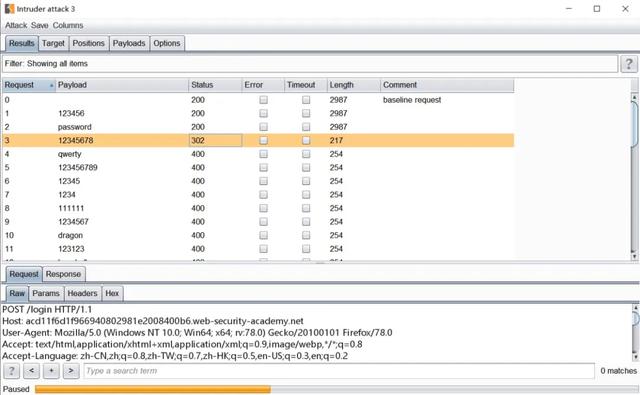Select the Raw view tab
Image resolution: width=640 pixels, height=395 pixels.
[17, 293]
